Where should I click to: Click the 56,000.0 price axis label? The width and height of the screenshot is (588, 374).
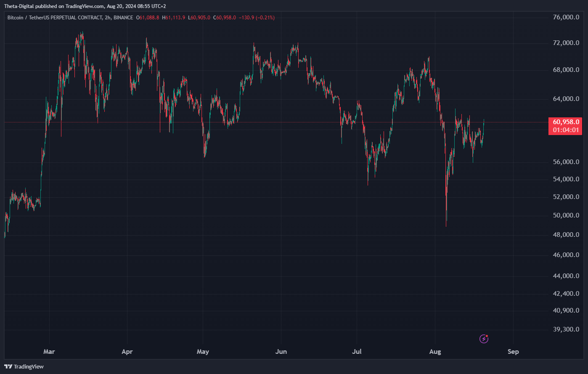566,162
